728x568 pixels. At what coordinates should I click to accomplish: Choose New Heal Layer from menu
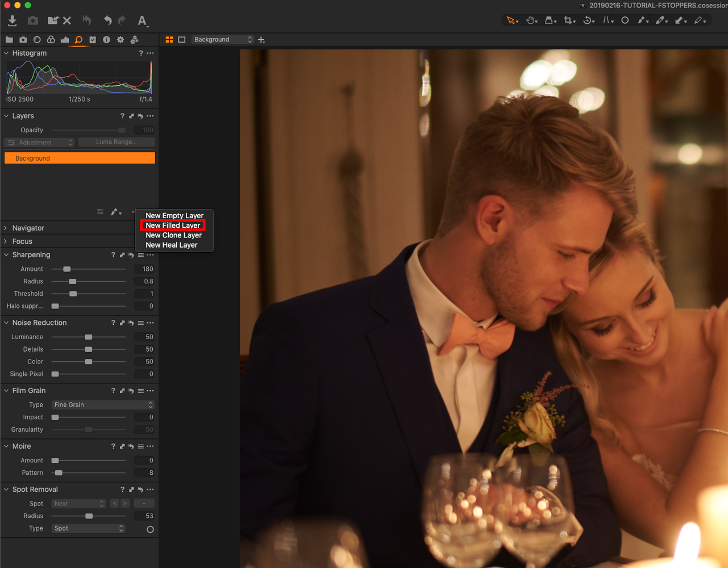(171, 245)
